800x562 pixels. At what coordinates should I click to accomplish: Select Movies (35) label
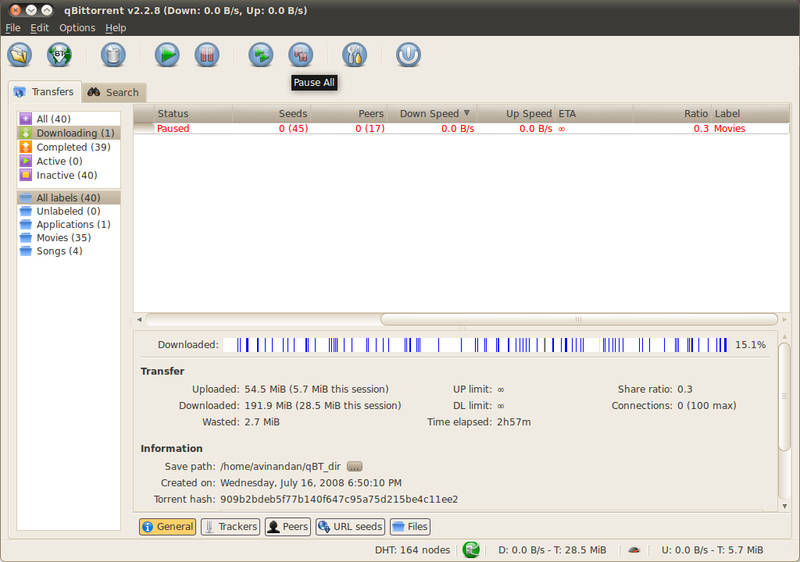(68, 238)
